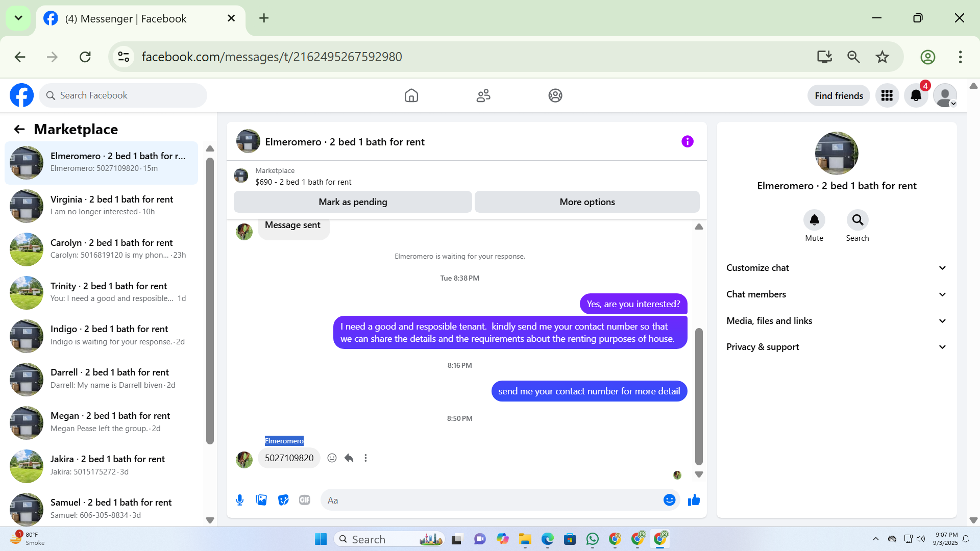Open Jakira conversation in the list
Screen dimensions: 980x551
point(101,466)
